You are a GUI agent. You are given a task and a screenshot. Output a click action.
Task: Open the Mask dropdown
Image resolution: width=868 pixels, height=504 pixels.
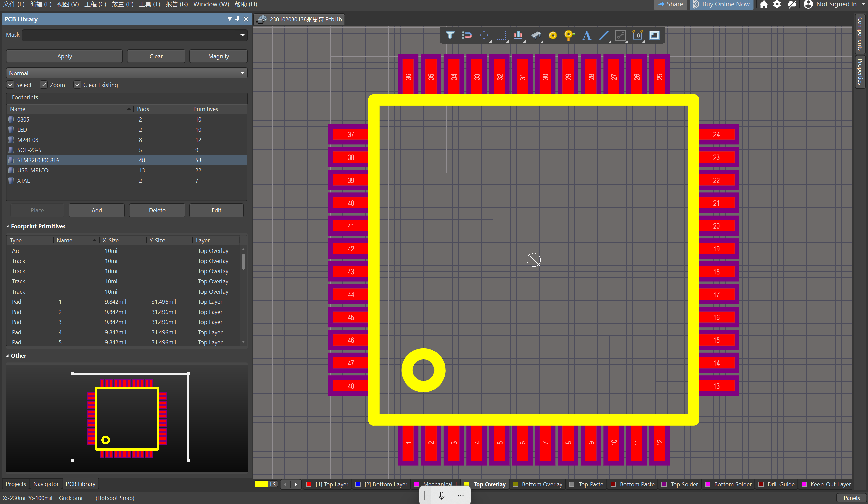(x=242, y=35)
